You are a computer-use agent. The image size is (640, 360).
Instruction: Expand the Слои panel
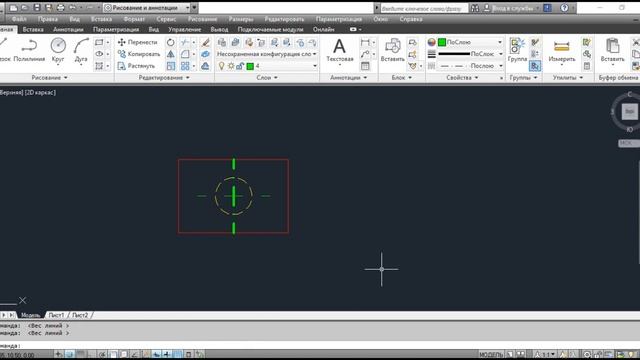point(267,78)
